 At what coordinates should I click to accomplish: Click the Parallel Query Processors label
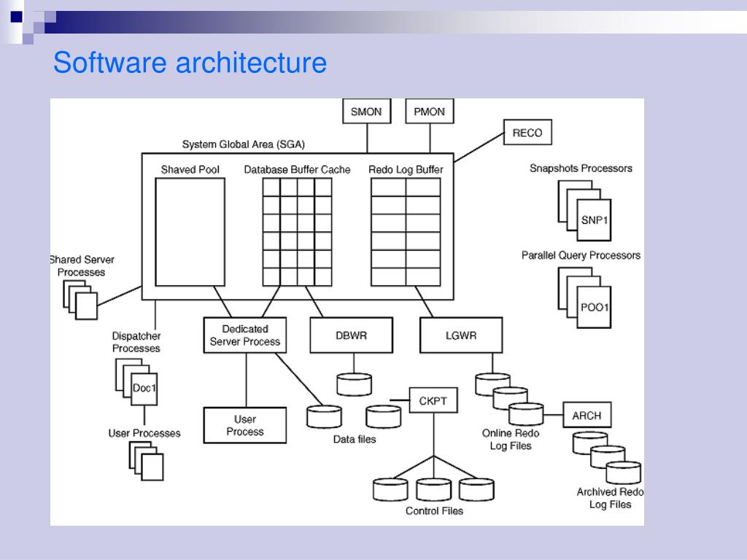click(x=581, y=255)
